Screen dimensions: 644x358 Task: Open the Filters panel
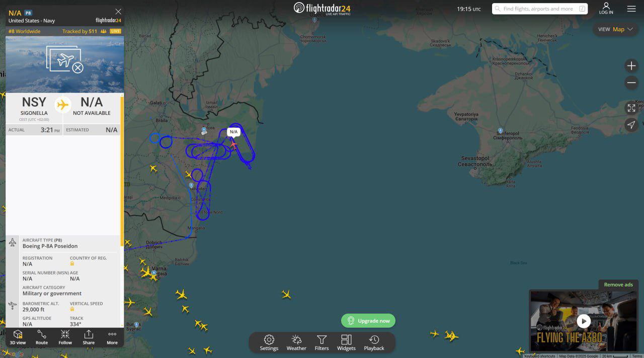321,342
